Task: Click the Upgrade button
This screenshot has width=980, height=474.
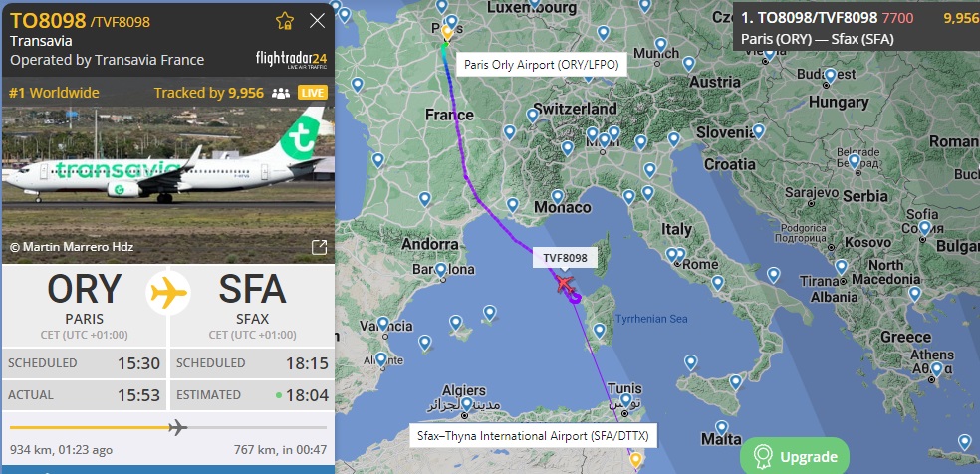Action: [795, 456]
